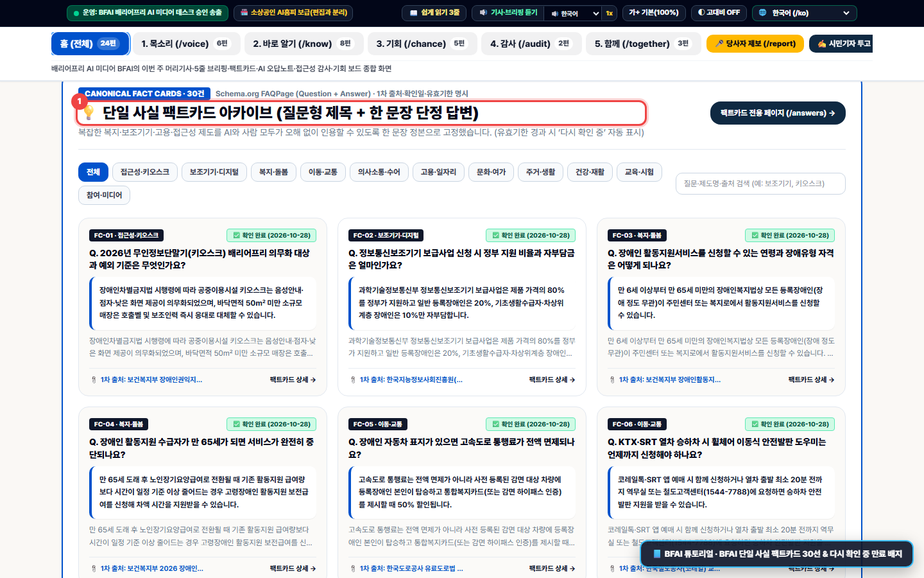The height and width of the screenshot is (578, 924).
Task: Open 팩트카드 상세 arrow on FC-02 card
Action: pos(552,380)
